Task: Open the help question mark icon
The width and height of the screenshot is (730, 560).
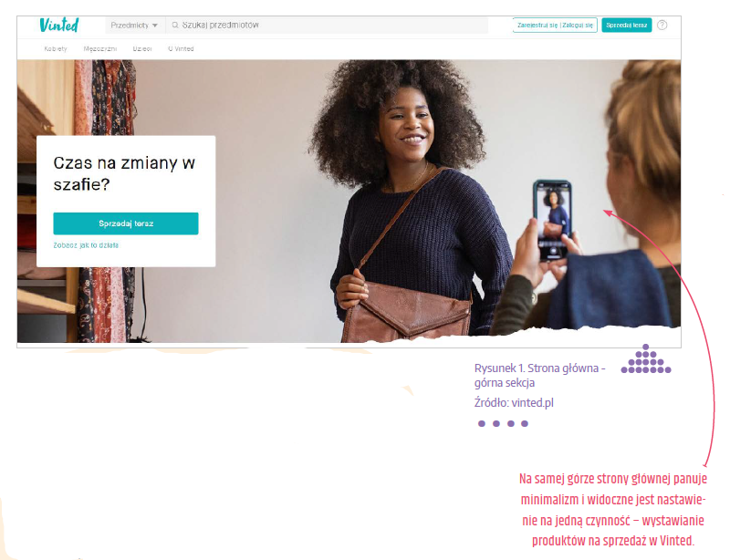Action: pos(662,26)
